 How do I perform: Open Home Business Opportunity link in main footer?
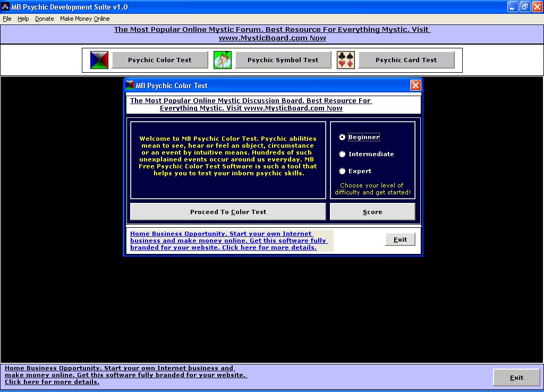point(126,375)
